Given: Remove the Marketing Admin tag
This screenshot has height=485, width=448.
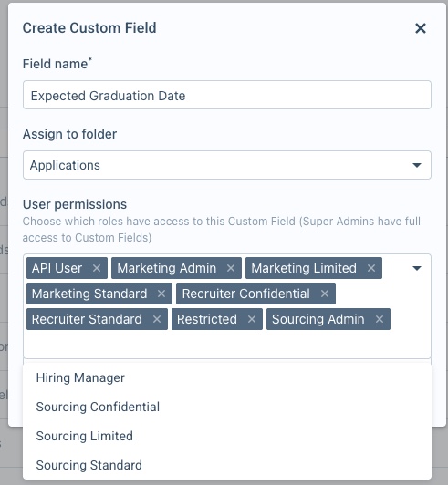Looking at the screenshot, I should pyautogui.click(x=231, y=268).
